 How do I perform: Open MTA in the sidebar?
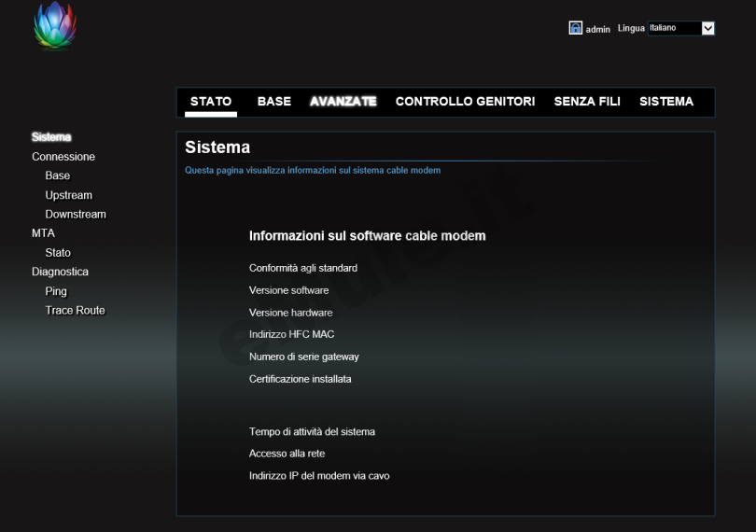coord(43,233)
